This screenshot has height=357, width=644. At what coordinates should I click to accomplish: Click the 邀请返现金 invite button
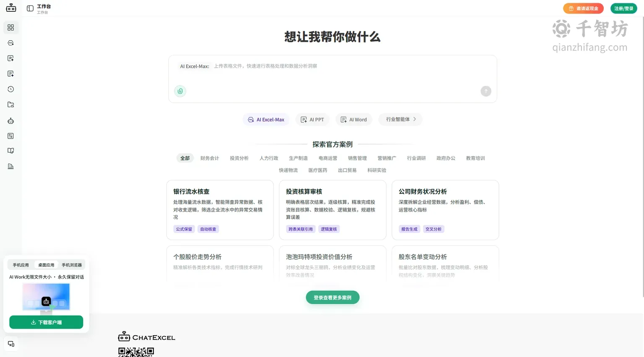[x=583, y=8]
